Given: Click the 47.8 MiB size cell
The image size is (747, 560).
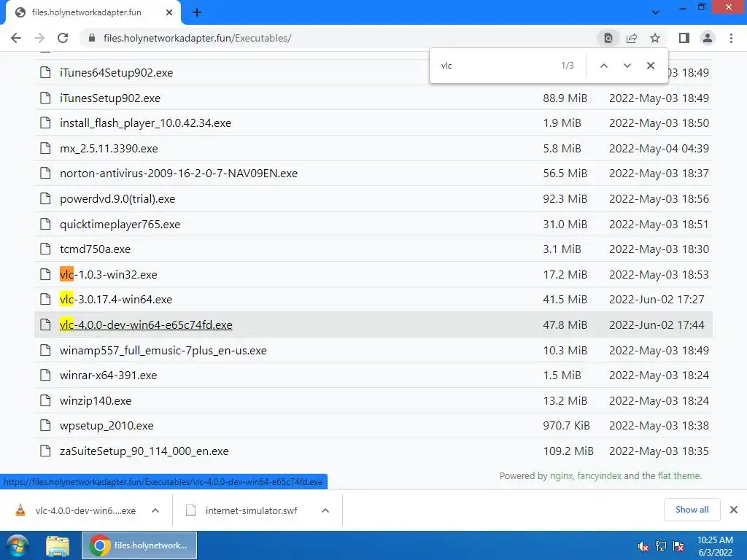Looking at the screenshot, I should click(x=565, y=324).
